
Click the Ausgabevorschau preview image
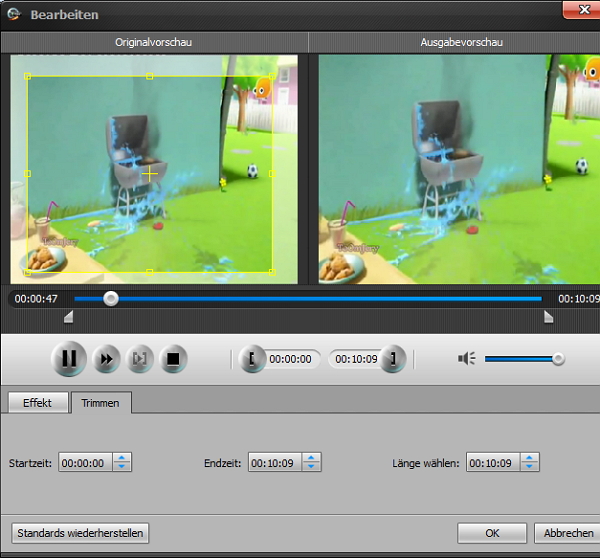459,169
